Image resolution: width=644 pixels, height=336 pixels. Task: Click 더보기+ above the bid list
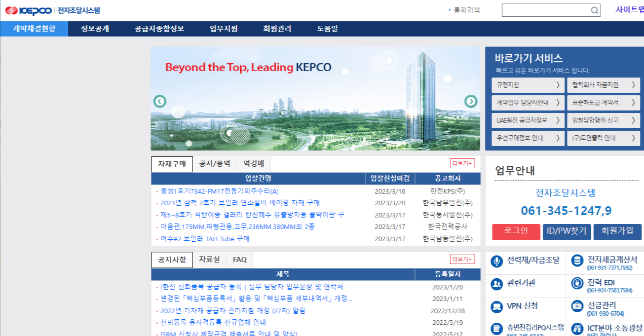click(462, 163)
